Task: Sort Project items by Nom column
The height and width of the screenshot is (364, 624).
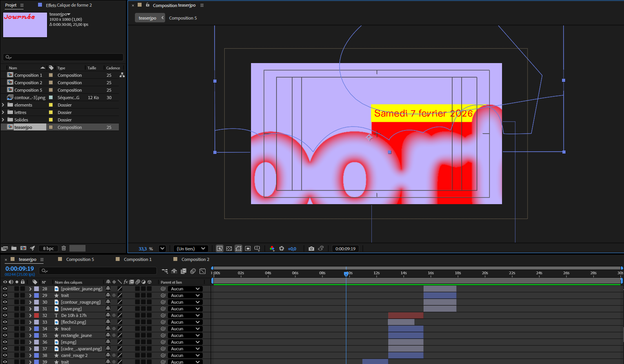Action: click(x=13, y=68)
